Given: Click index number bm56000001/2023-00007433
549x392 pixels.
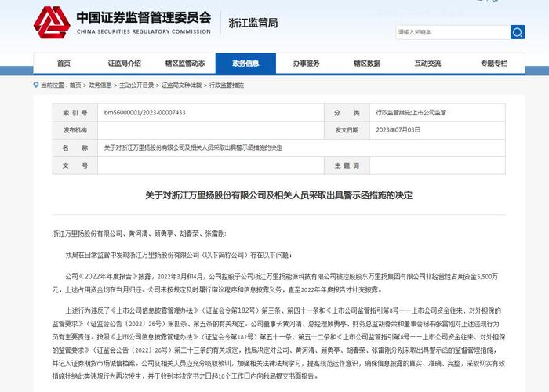Looking at the screenshot, I should point(145,112).
